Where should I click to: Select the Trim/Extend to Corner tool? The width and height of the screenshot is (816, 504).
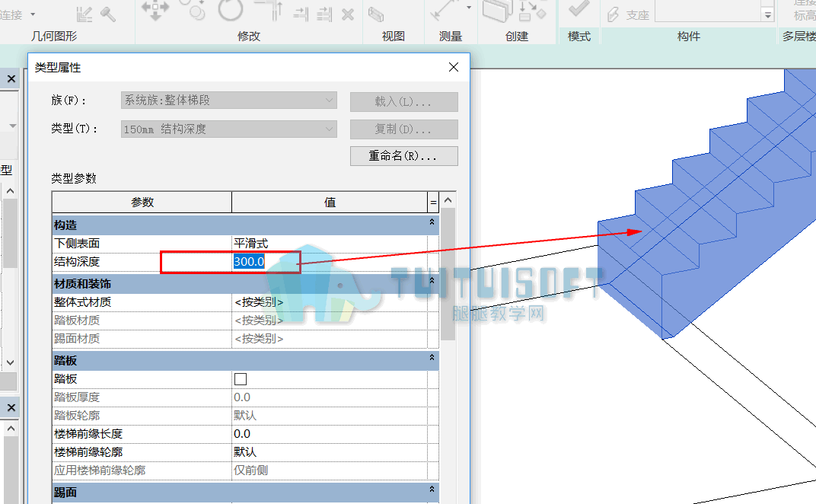pyautogui.click(x=269, y=9)
